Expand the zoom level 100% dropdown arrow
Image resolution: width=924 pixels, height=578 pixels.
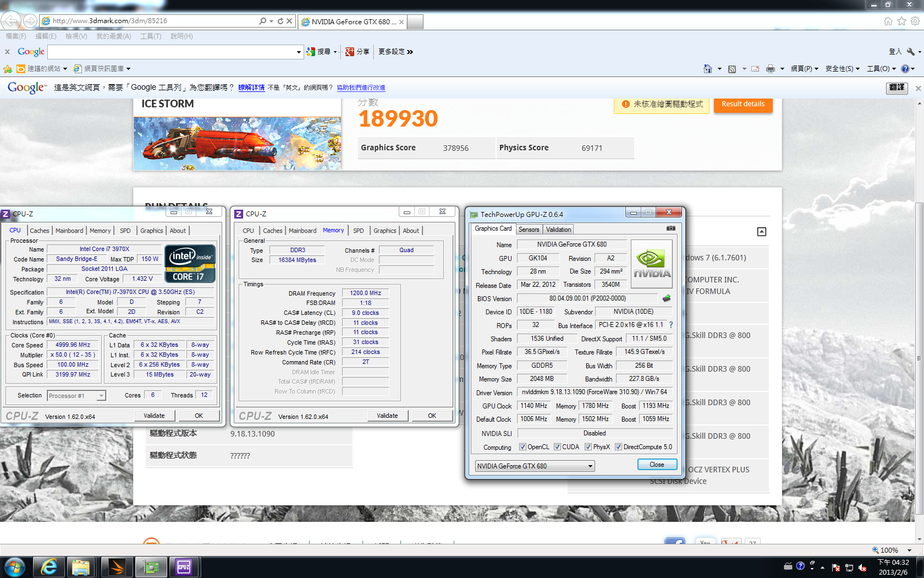(x=909, y=550)
